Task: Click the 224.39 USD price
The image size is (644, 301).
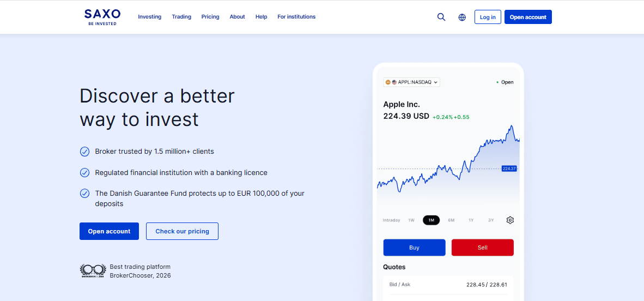Action: tap(406, 116)
